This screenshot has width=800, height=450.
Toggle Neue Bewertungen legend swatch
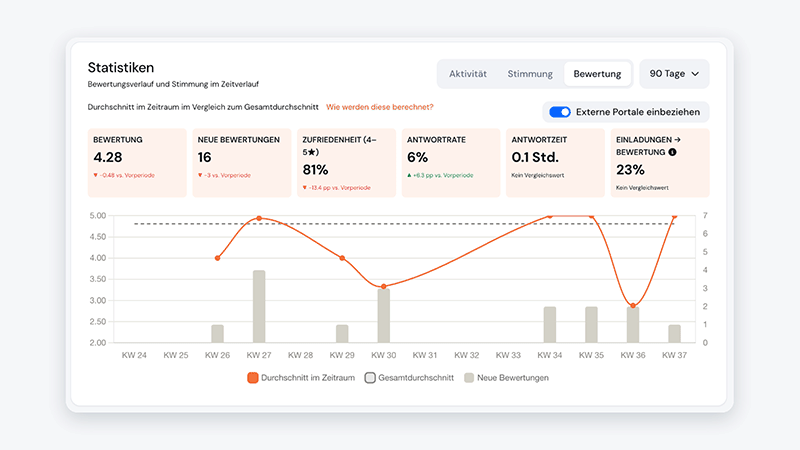click(x=469, y=378)
